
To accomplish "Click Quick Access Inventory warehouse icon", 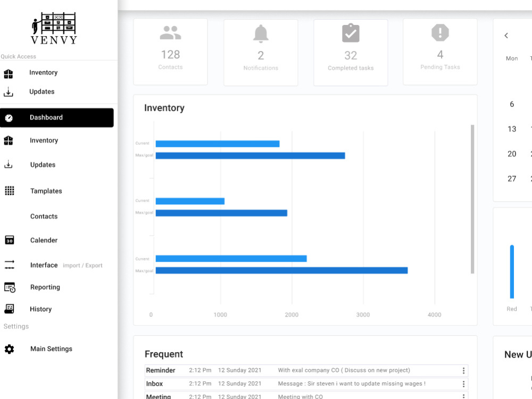I will coord(9,73).
